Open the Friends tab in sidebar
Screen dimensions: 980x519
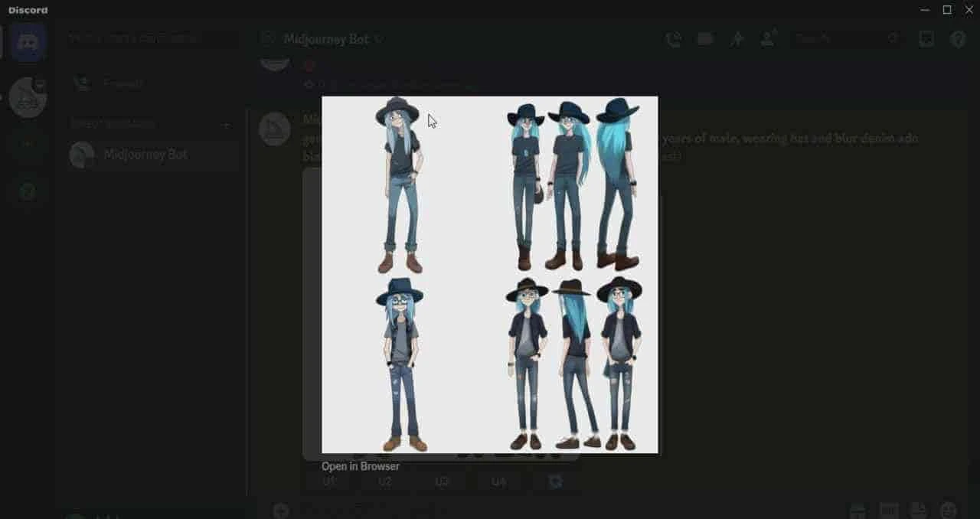tap(115, 83)
